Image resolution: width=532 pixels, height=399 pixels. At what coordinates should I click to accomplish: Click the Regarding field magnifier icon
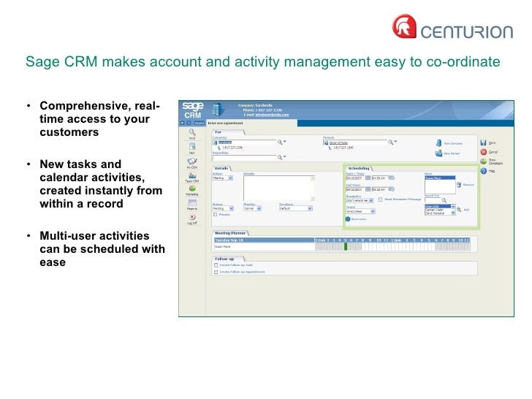[x=280, y=157]
